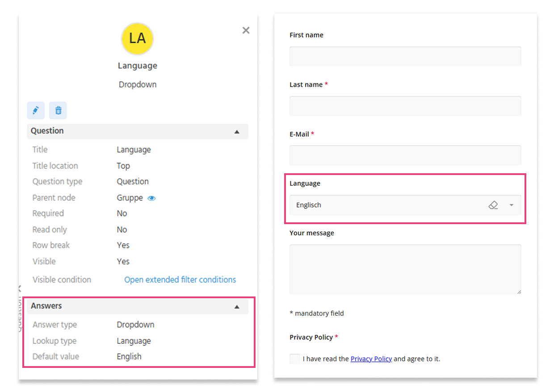
Task: Click the Row break value Yes
Action: point(123,246)
